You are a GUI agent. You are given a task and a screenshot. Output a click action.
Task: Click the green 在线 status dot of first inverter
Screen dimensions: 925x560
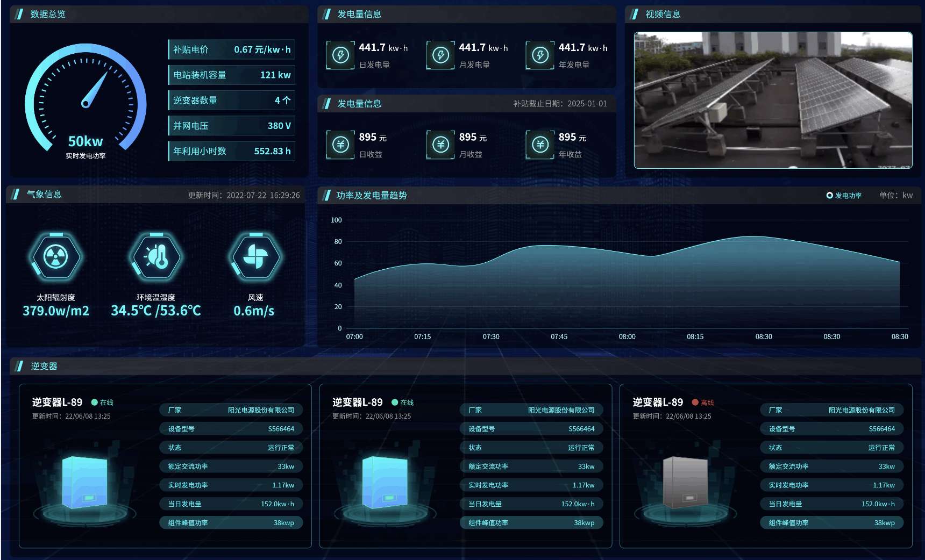(95, 402)
